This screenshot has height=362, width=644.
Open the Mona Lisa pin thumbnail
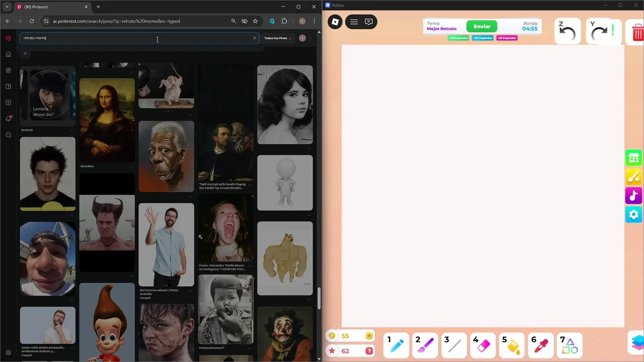point(107,120)
